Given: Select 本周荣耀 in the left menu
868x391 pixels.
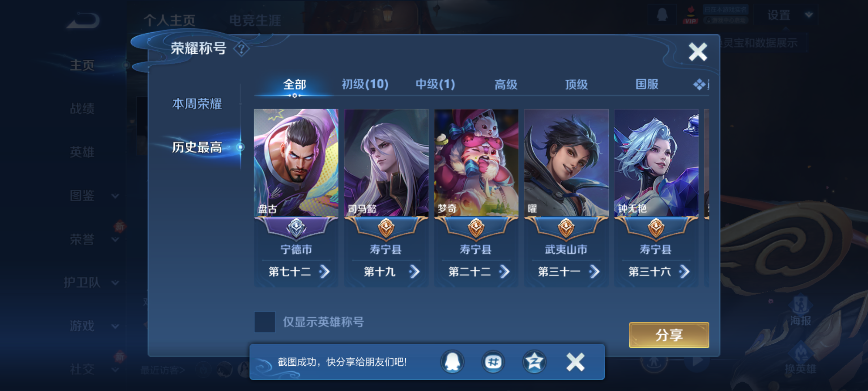Looking at the screenshot, I should (x=197, y=104).
